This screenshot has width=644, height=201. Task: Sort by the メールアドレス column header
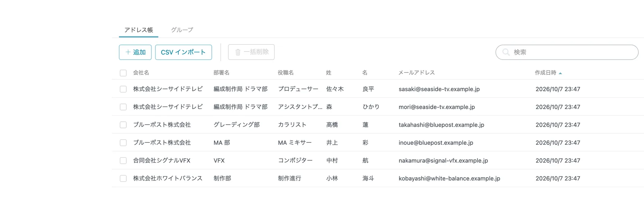pos(417,73)
